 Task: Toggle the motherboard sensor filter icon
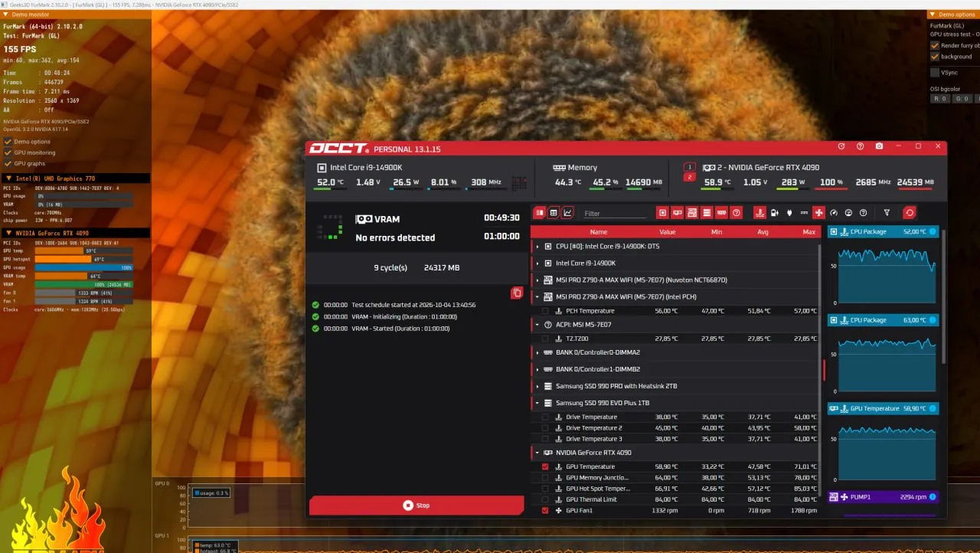pos(692,213)
